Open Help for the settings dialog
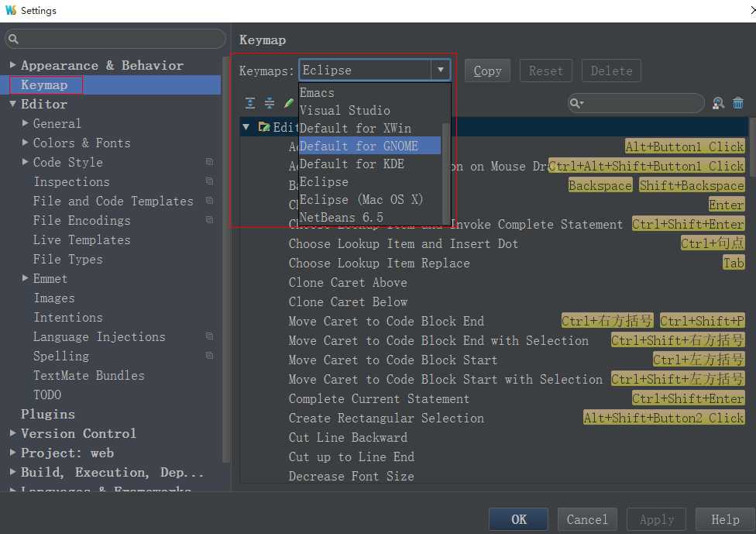 (x=725, y=519)
